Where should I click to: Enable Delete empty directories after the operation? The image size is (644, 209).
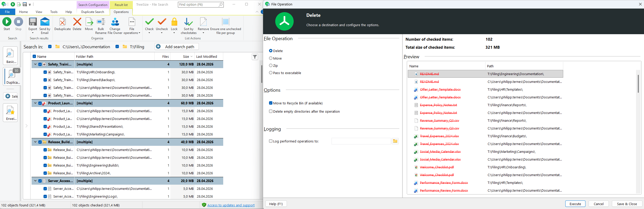271,111
